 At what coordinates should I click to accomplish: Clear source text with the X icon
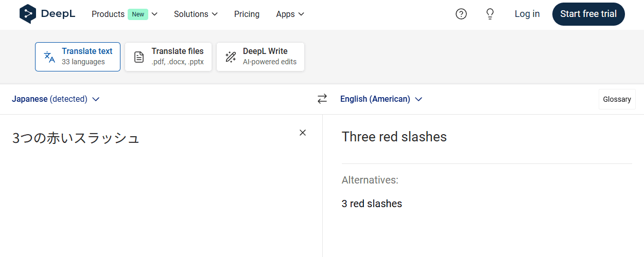pyautogui.click(x=303, y=133)
